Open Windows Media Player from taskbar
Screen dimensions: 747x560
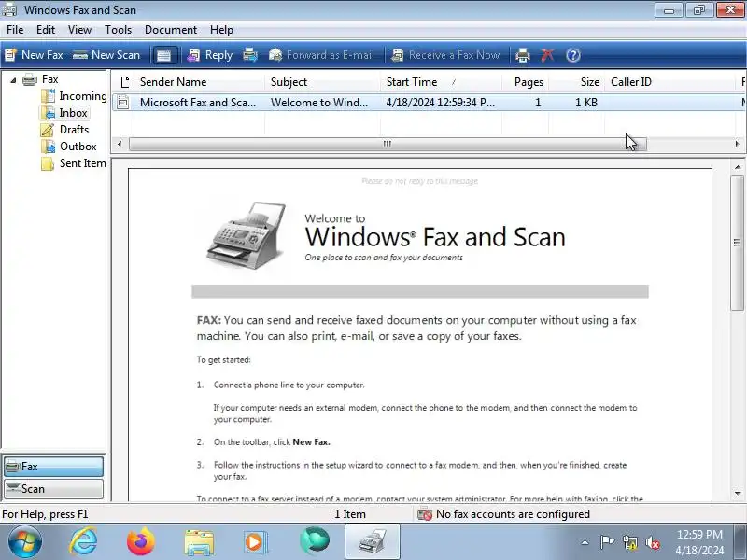256,542
